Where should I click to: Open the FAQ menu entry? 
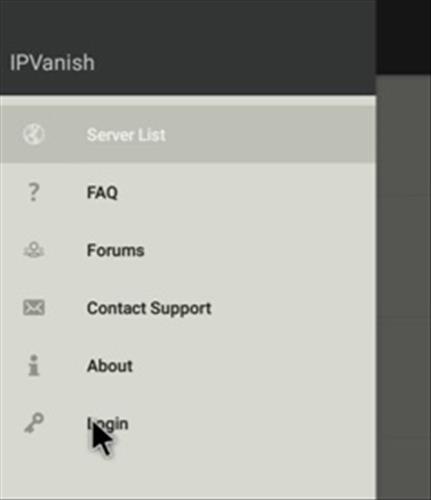(102, 192)
